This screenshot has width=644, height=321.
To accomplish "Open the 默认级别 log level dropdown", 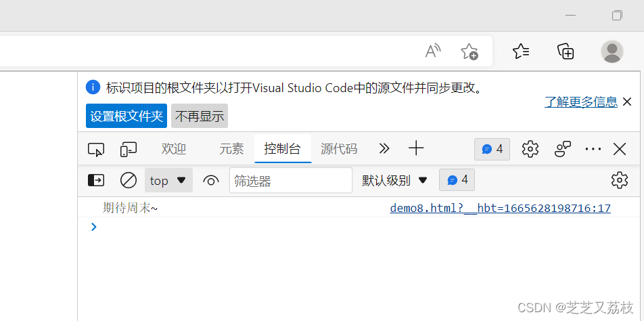I will [394, 180].
